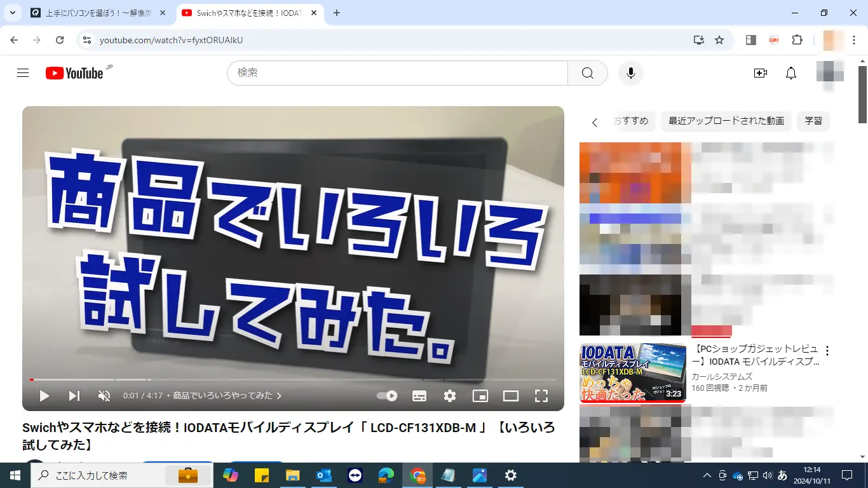
Task: Open player settings gear
Action: click(450, 396)
